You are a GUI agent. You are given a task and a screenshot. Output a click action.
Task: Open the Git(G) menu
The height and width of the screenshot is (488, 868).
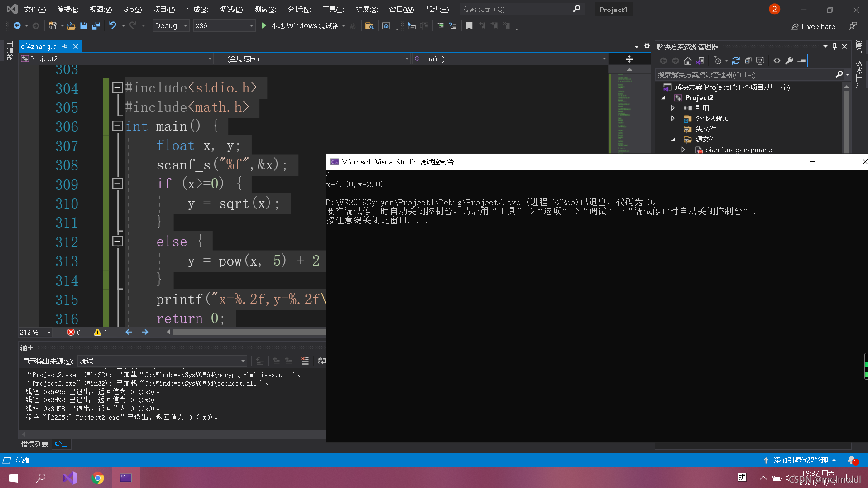[x=133, y=10]
